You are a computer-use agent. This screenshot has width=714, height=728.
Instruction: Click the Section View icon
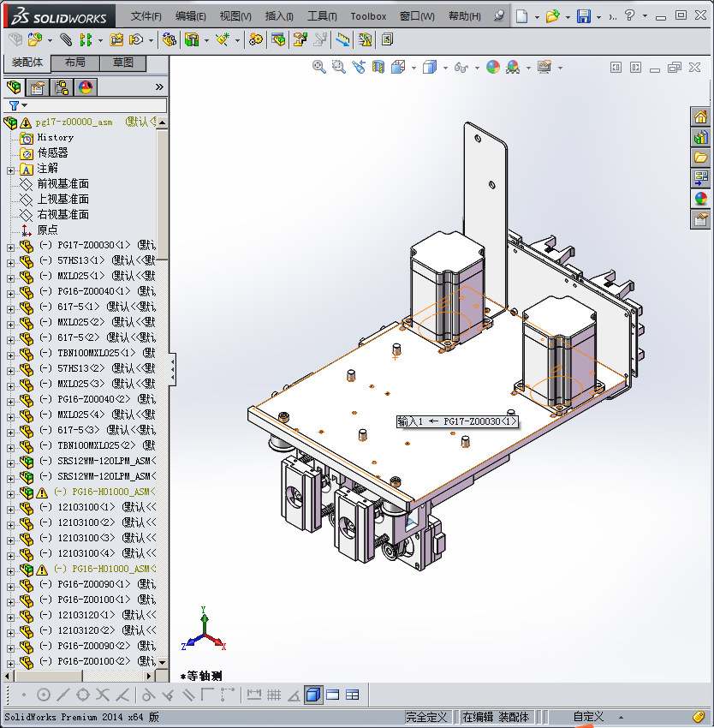click(x=378, y=68)
